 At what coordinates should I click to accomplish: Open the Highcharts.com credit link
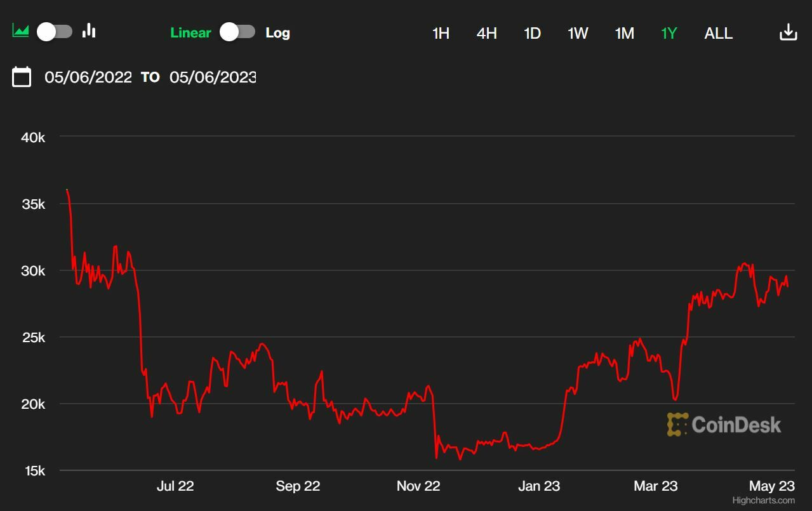pos(763,500)
